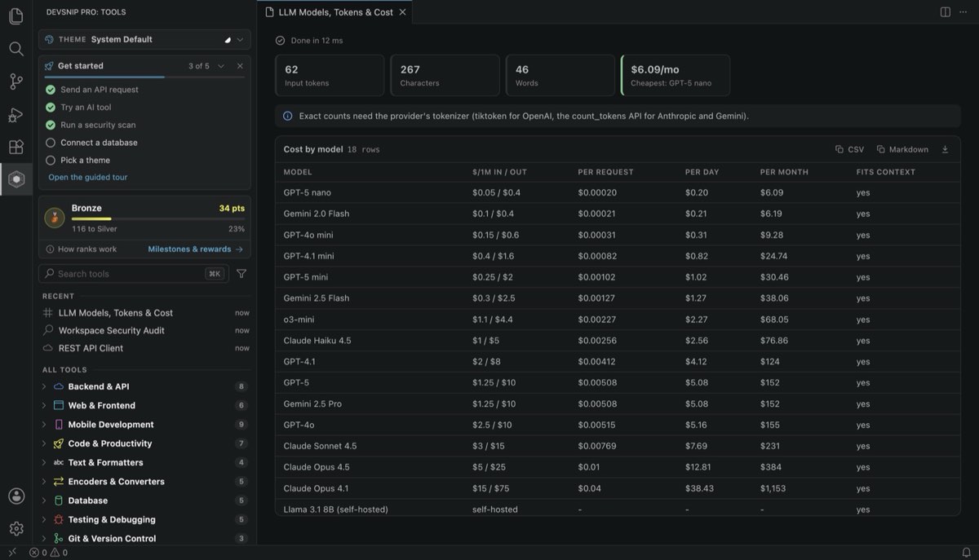Click the 267 Characters card
The width and height of the screenshot is (979, 560).
(445, 75)
